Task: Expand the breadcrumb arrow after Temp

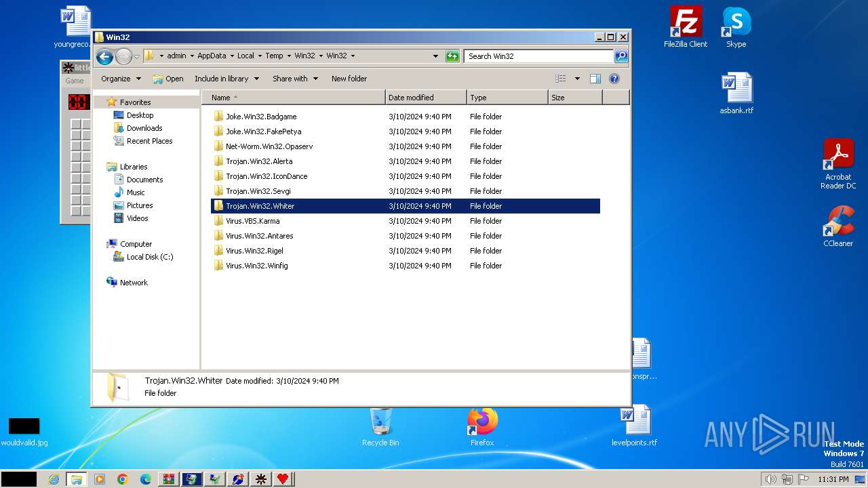Action: point(288,56)
